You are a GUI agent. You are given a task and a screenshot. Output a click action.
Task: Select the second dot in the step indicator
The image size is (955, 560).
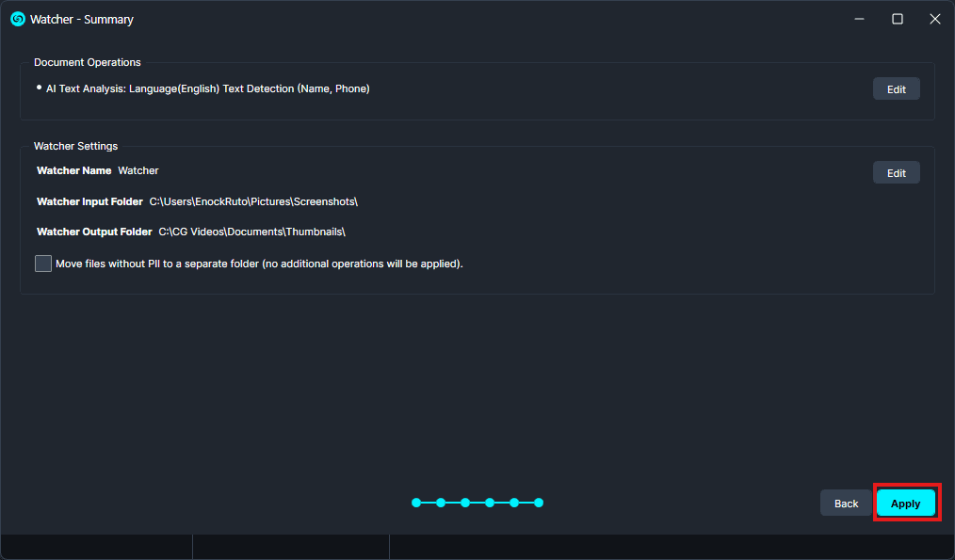[441, 503]
